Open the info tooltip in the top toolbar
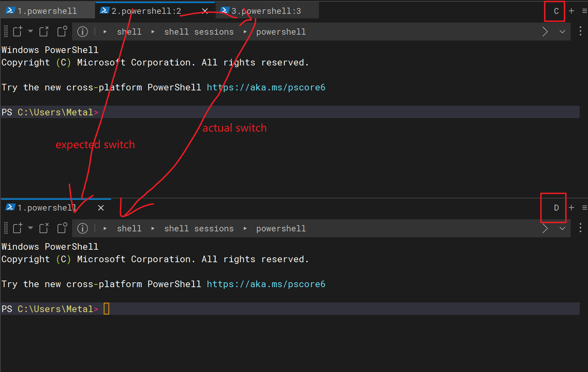 pos(83,32)
